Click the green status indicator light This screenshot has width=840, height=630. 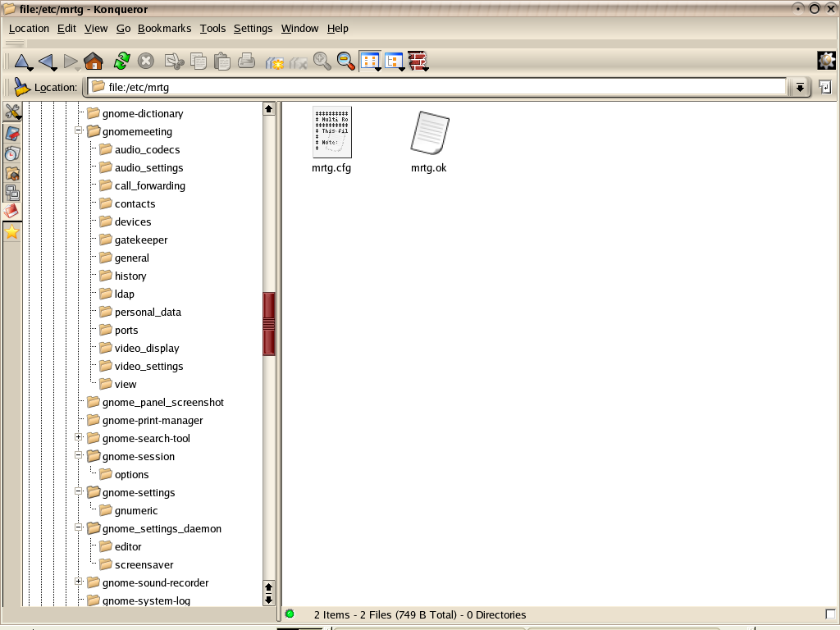tap(290, 614)
